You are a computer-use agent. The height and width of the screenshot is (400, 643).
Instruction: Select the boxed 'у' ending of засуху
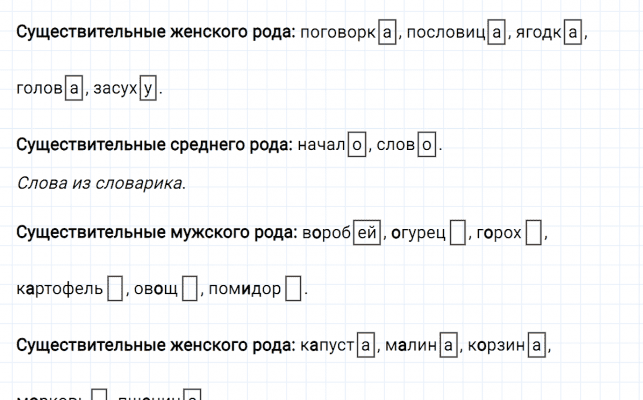[149, 90]
